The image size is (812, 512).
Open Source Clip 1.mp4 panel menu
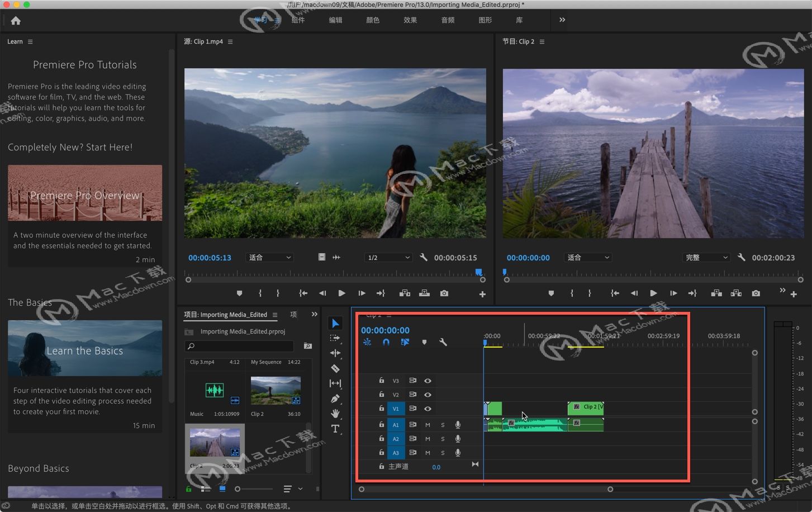(230, 42)
